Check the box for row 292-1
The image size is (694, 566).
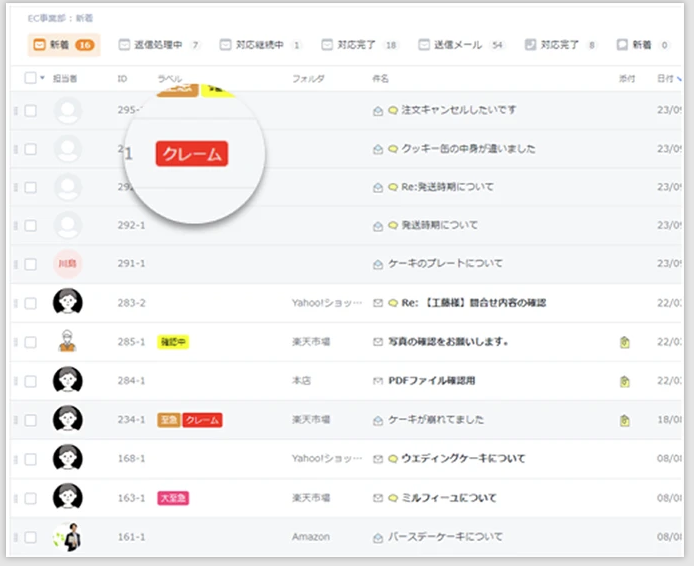[x=30, y=226]
